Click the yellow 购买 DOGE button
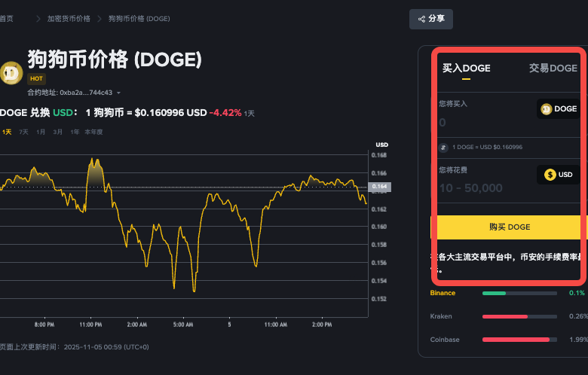 tap(509, 227)
